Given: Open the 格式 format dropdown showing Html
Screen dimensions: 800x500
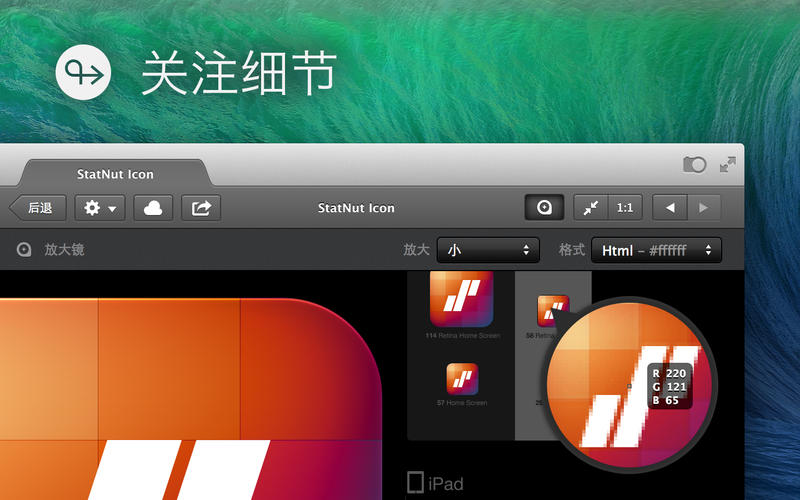Looking at the screenshot, I should [656, 250].
